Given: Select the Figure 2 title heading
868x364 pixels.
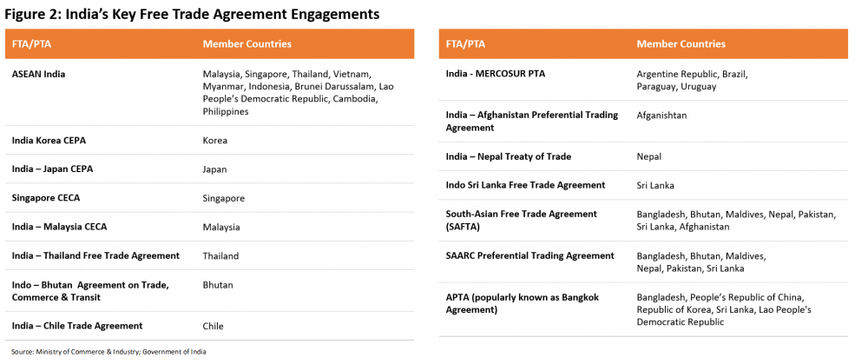Looking at the screenshot, I should 192,15.
